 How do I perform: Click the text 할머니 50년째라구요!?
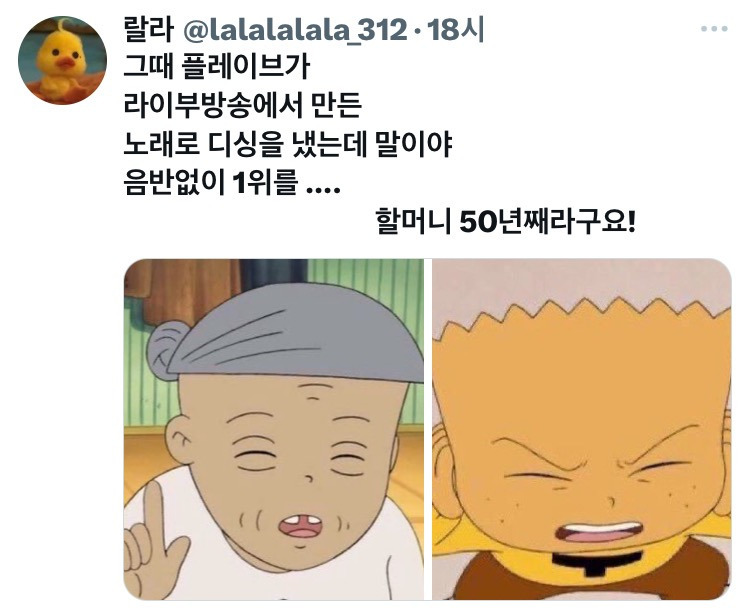(x=506, y=220)
